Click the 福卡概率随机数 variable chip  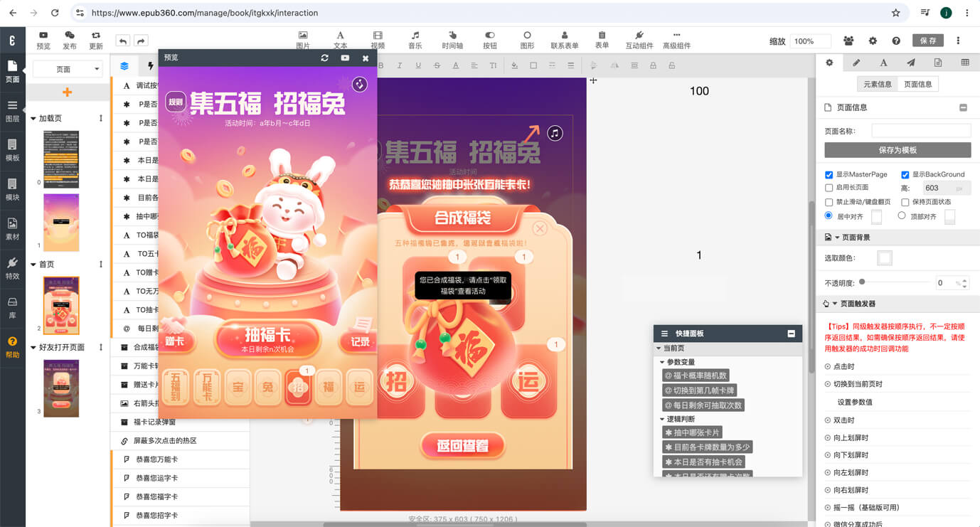(x=695, y=376)
